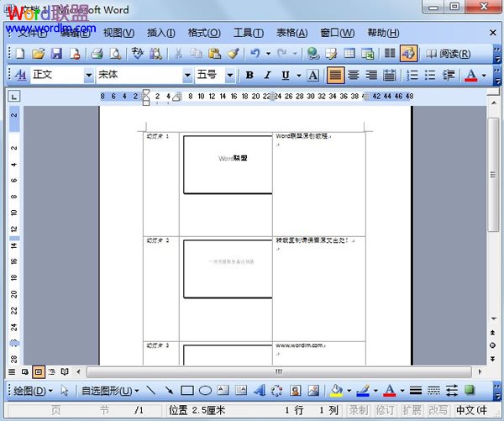Click the Cut scissors icon
504x421 pixels.
pos(178,54)
